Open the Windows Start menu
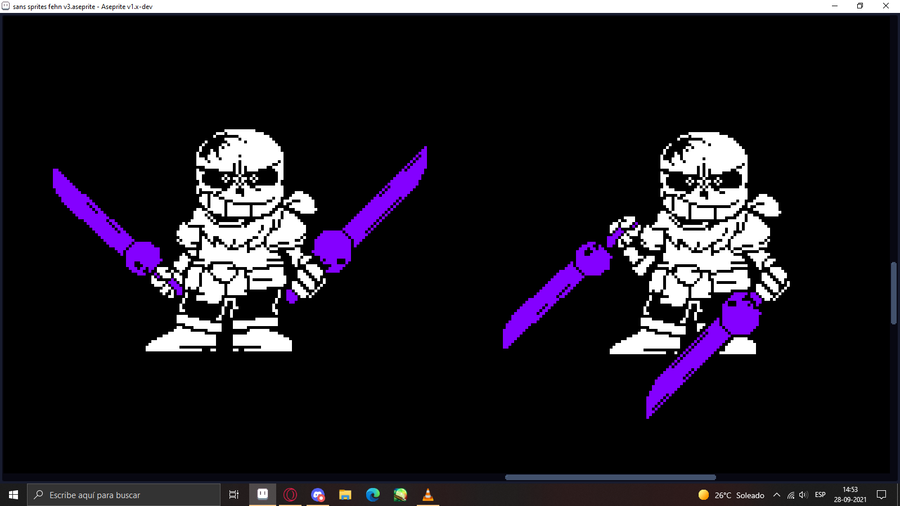The image size is (900, 506). click(x=13, y=495)
